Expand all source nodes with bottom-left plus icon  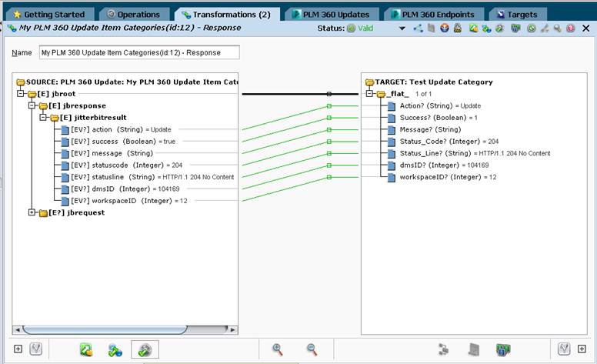pos(18,349)
